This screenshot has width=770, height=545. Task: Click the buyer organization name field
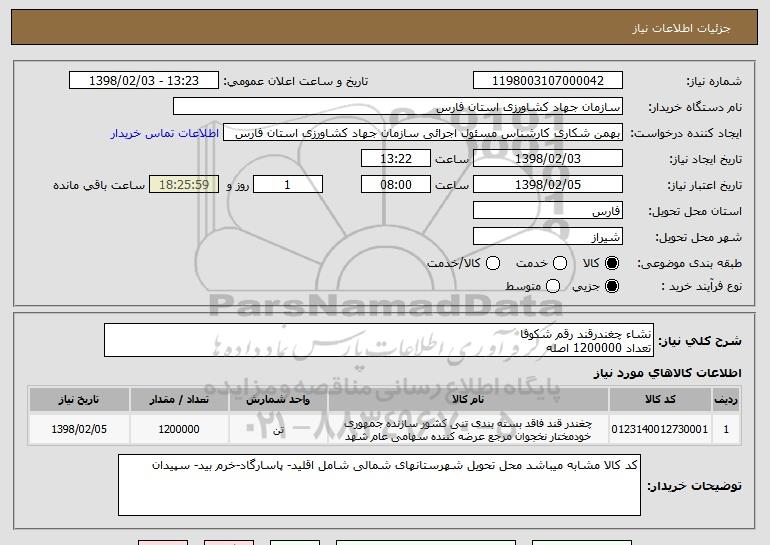398,107
